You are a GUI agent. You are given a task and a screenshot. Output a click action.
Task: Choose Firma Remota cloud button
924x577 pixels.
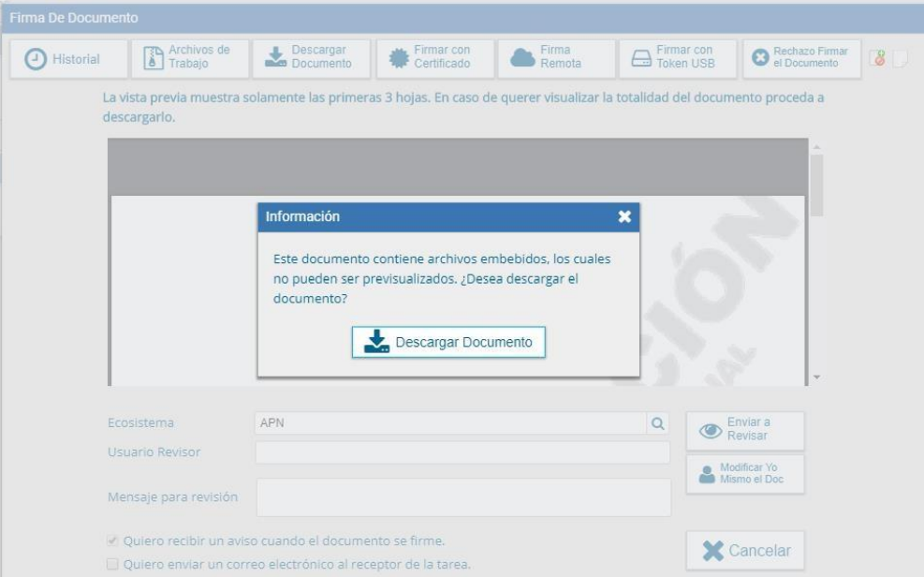pos(556,58)
